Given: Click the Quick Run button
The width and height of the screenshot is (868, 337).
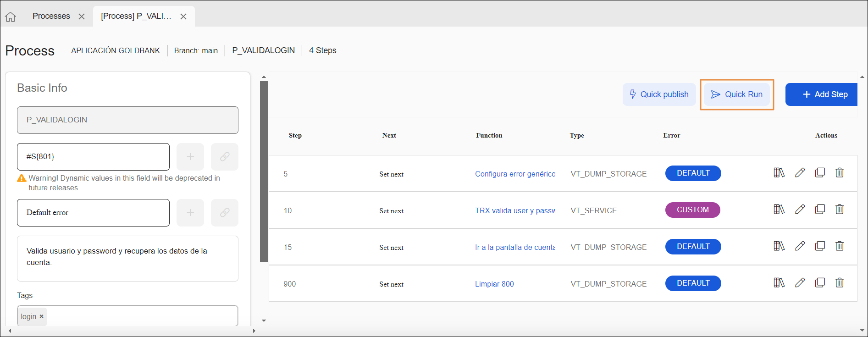Looking at the screenshot, I should (x=736, y=94).
